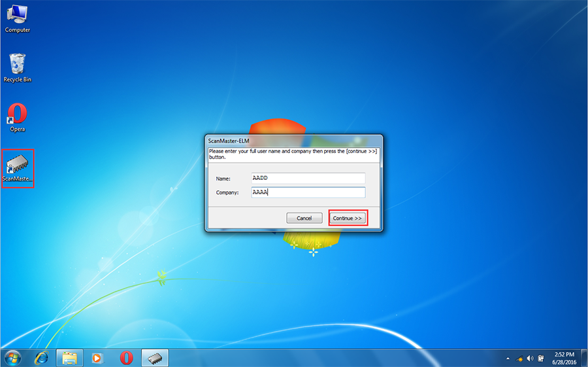Click the Show Desktop strip
Screen dimensions: 588x367
coord(585,358)
